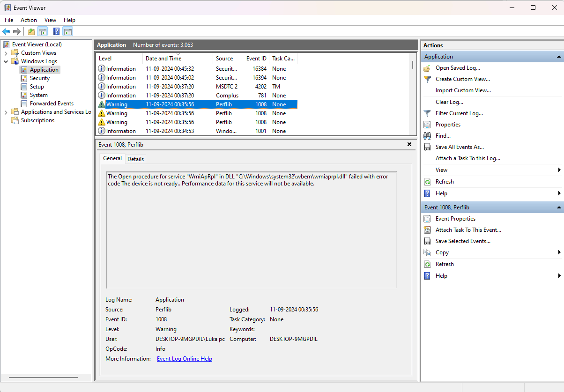This screenshot has height=392, width=564.
Task: Sort by the Level column header
Action: click(119, 59)
